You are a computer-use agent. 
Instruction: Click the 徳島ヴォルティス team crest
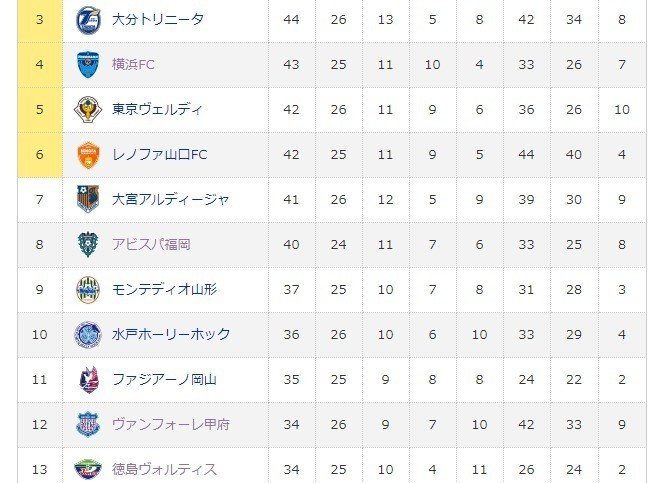click(x=88, y=469)
